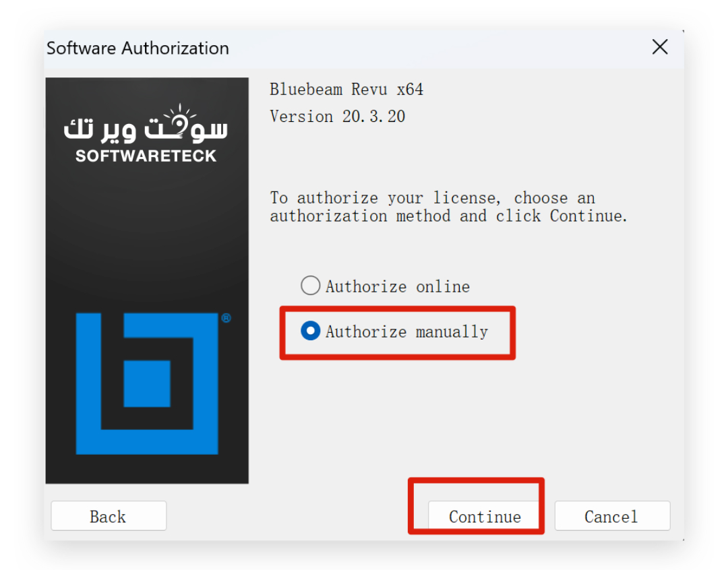Click the dark side banner between the logos
The height and width of the screenshot is (570, 728).
147,236
